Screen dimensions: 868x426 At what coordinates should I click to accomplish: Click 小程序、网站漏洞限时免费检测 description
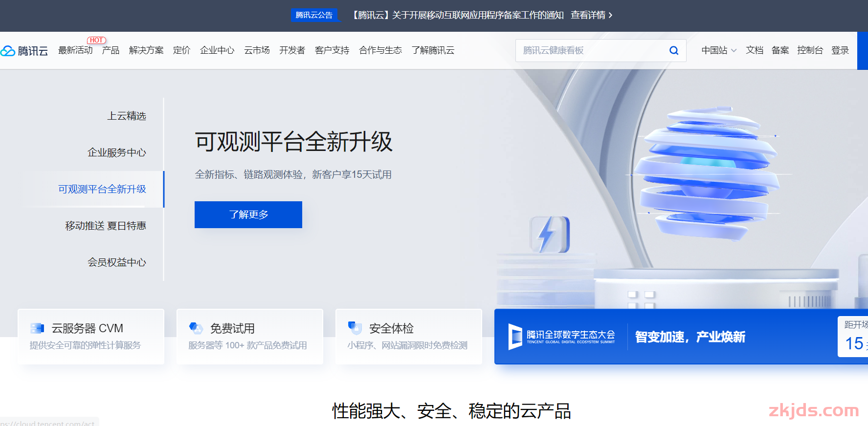tap(407, 345)
